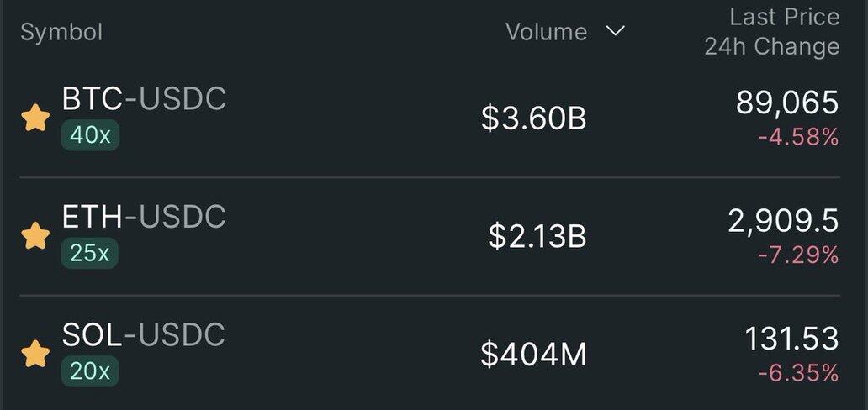
Task: Click the Last Price column header
Action: coord(784,17)
